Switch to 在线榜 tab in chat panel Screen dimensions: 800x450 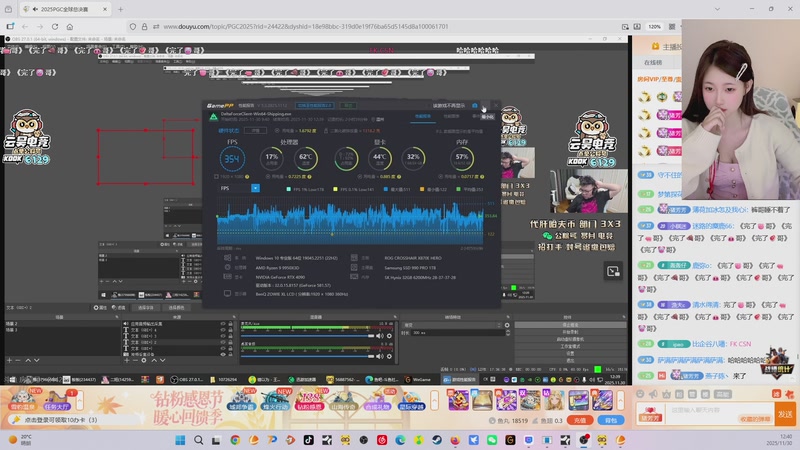pyautogui.click(x=653, y=62)
